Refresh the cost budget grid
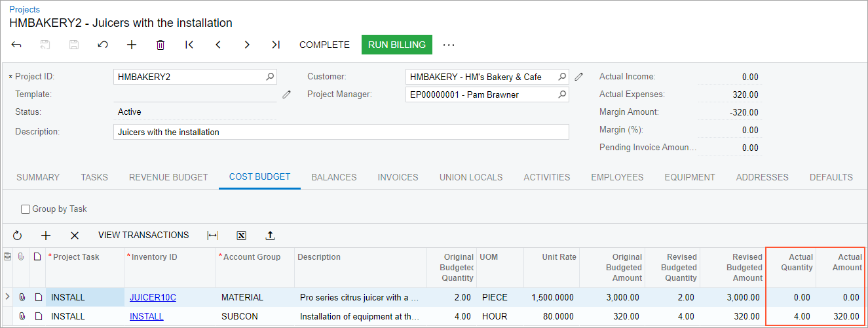 coord(18,236)
